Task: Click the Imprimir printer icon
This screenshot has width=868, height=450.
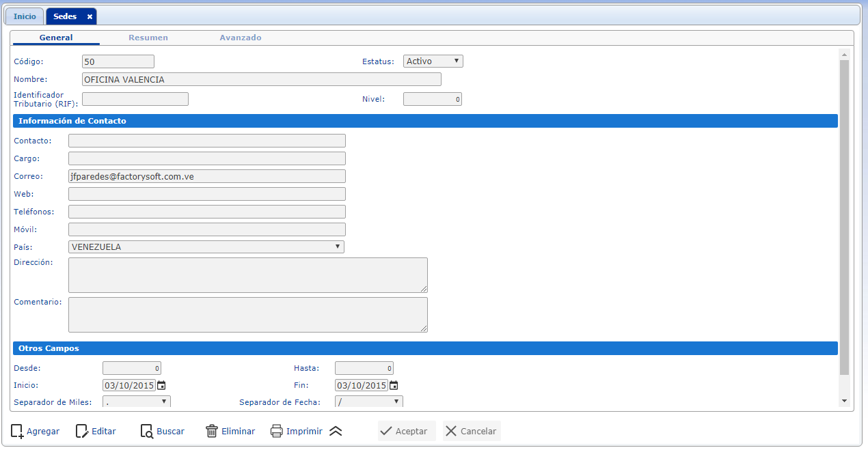Action: [276, 431]
